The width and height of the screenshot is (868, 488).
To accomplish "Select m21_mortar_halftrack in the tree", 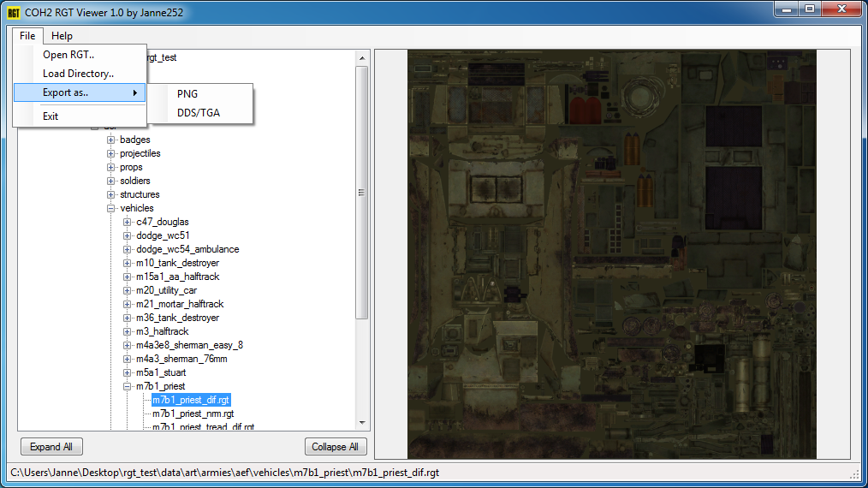I will coord(180,304).
